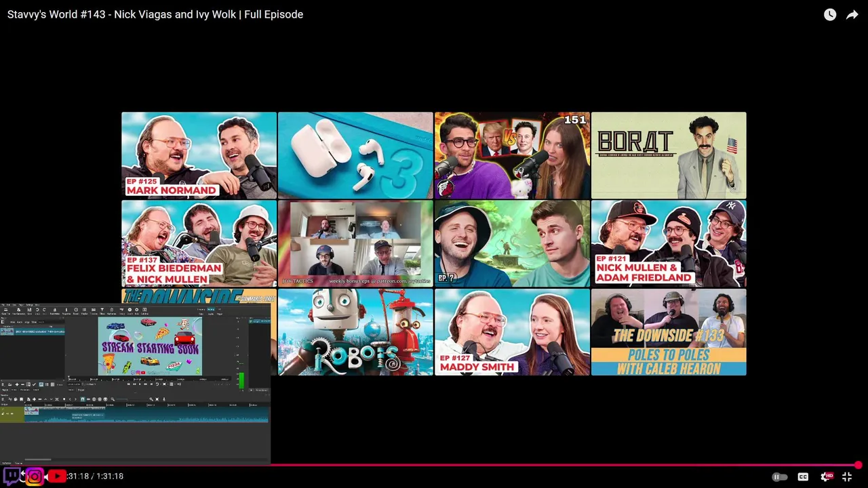This screenshot has height=488, width=868.
Task: Fast-forward in the editor player
Action: coord(145,384)
